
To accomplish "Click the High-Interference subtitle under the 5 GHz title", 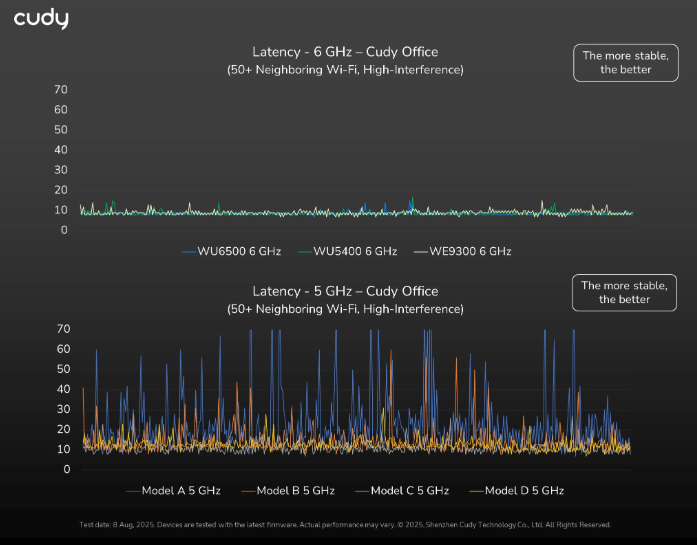I will (345, 309).
